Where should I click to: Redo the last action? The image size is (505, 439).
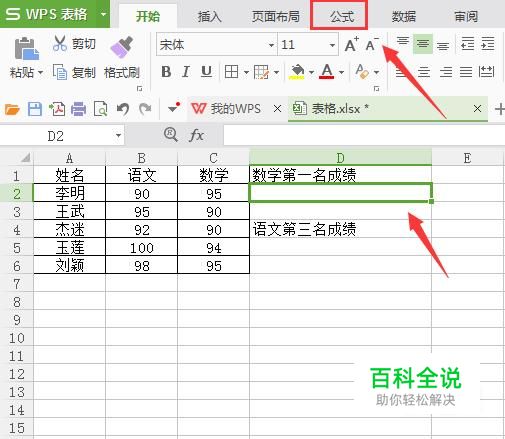(x=145, y=109)
